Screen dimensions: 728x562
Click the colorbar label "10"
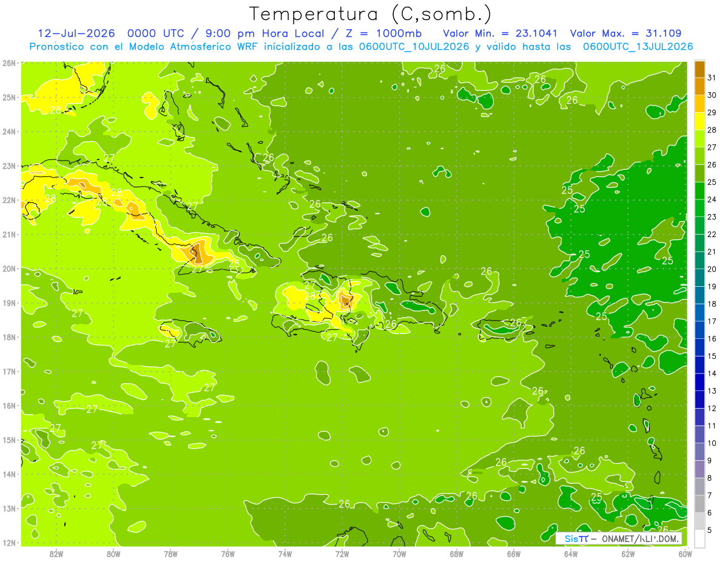(x=712, y=443)
